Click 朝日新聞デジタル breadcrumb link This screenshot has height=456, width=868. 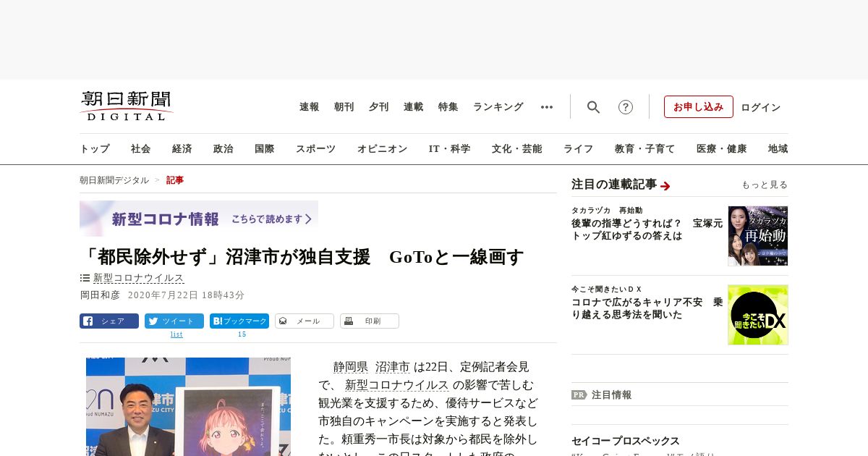tap(114, 180)
